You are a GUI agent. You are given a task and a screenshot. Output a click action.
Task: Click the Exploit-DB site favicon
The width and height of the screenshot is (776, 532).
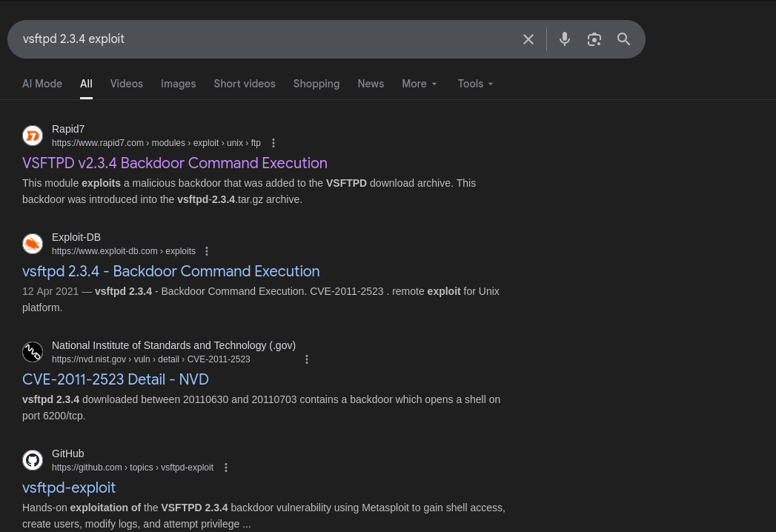point(33,244)
